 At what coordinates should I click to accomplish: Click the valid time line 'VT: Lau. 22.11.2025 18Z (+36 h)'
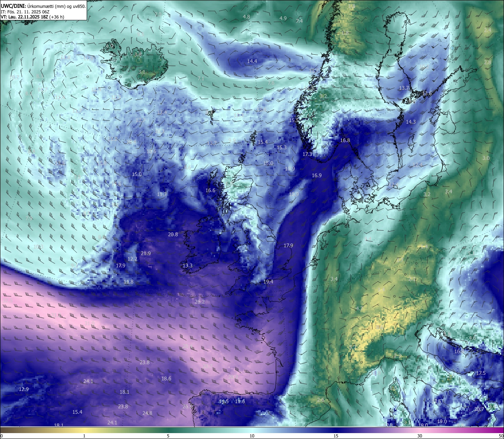tap(33, 17)
